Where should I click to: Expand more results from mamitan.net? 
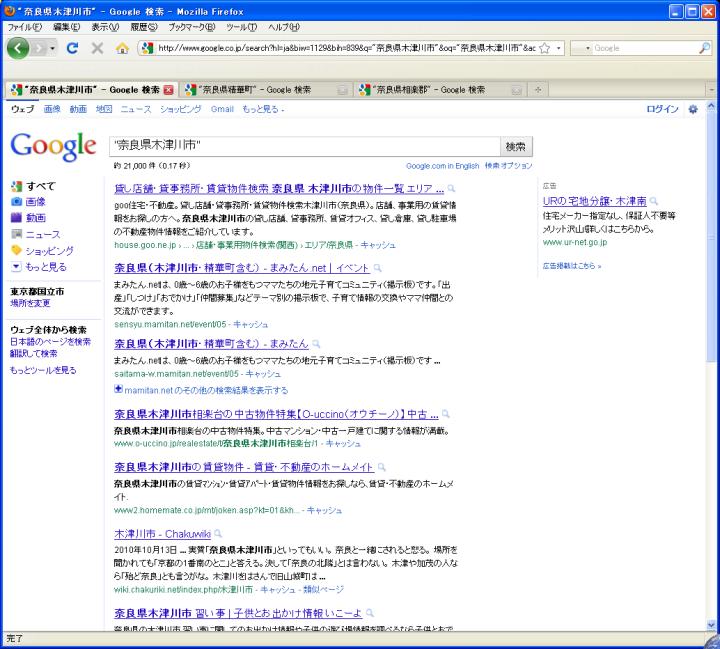206,390
